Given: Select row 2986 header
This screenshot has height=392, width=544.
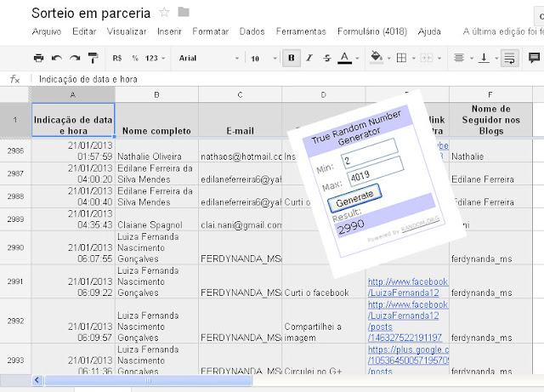Looking at the screenshot, I should [15, 151].
